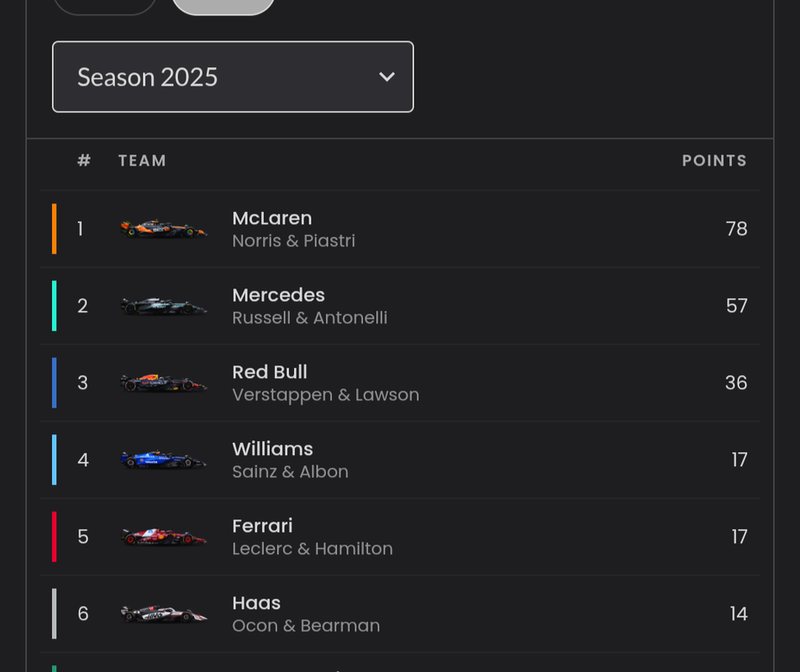Click the Ferrari car image
The image size is (800, 672).
click(163, 537)
